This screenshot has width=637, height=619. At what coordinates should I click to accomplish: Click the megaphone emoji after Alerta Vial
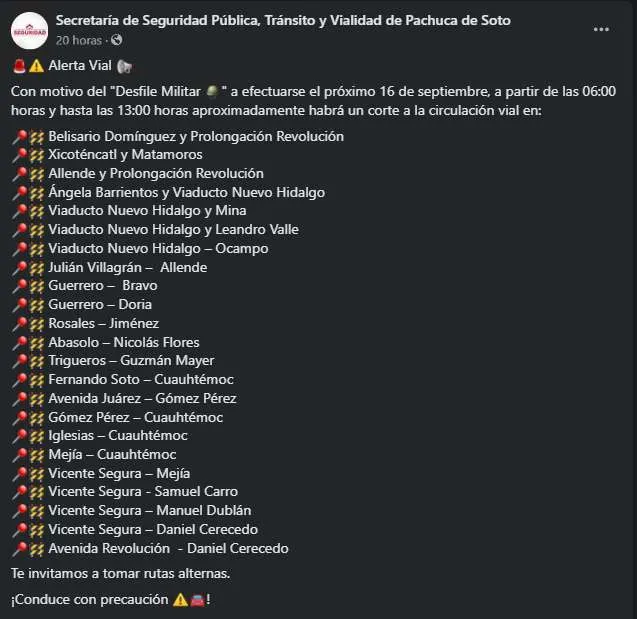123,67
